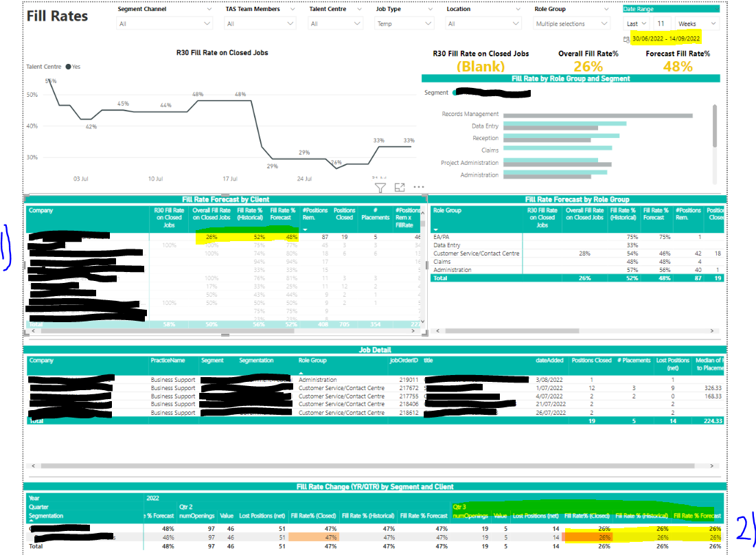This screenshot has width=756, height=555.
Task: Click the Role Group column header in the Fill Rate Forecast by Role Group table
Action: pyautogui.click(x=447, y=211)
